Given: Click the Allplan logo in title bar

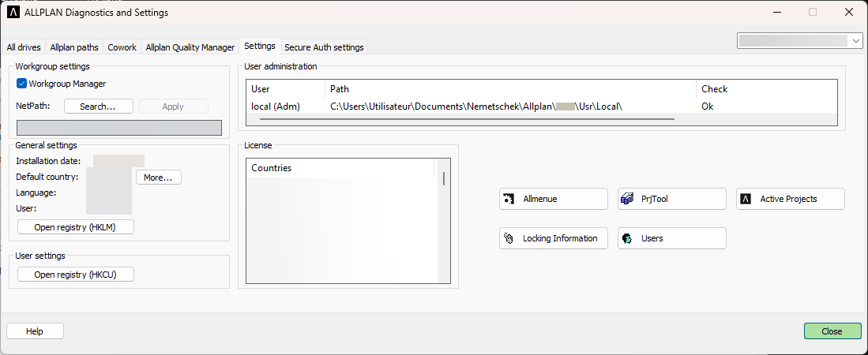Looking at the screenshot, I should [13, 12].
